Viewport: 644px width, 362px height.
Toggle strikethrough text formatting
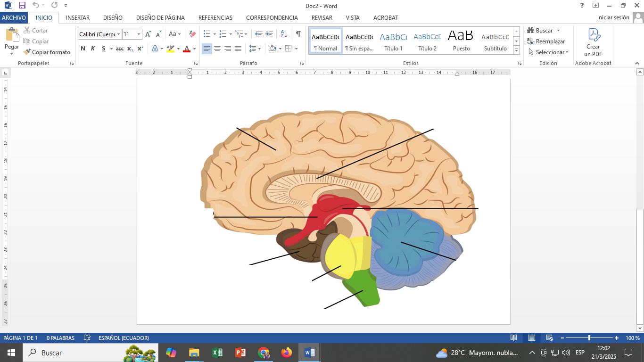120,49
